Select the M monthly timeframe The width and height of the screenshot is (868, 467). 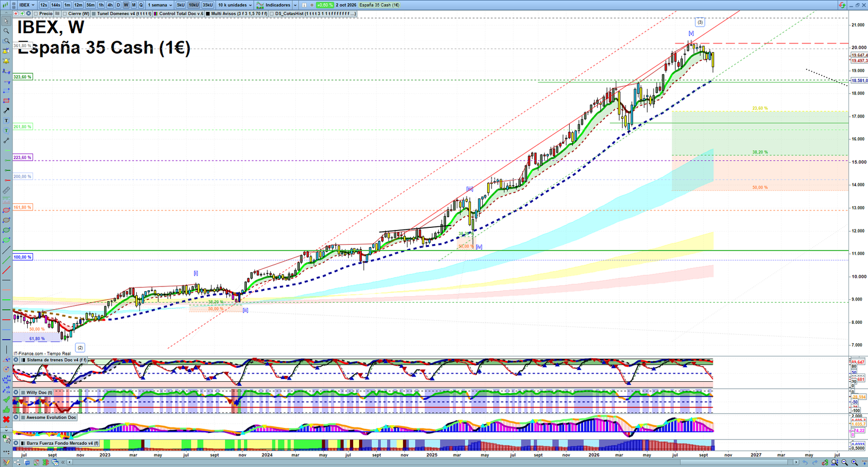pos(133,5)
